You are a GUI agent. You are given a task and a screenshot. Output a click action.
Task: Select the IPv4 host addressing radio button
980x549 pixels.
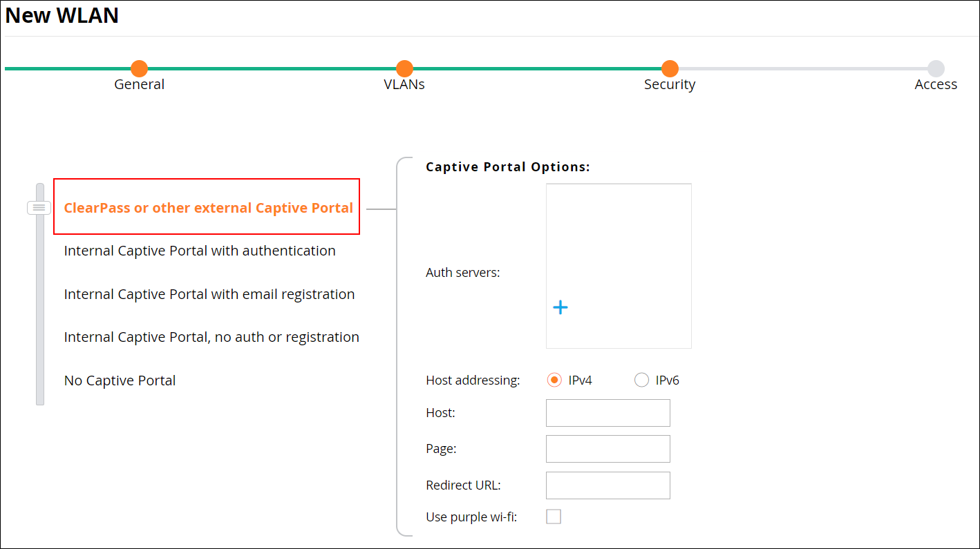click(554, 380)
